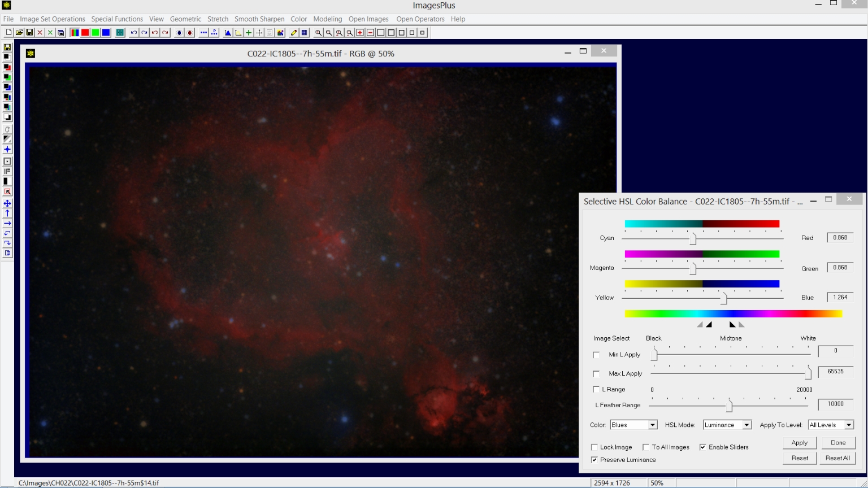Click the blue redo arrow
The image size is (868, 488).
pyautogui.click(x=144, y=33)
